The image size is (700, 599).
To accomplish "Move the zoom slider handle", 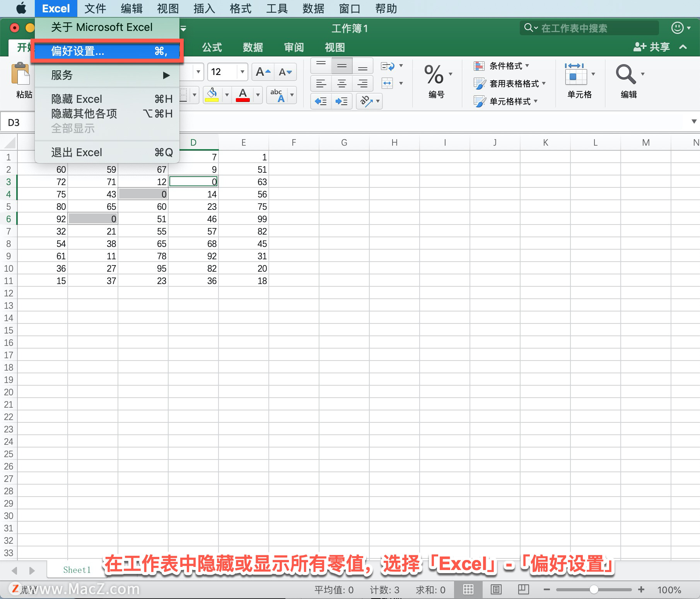I will tap(594, 589).
